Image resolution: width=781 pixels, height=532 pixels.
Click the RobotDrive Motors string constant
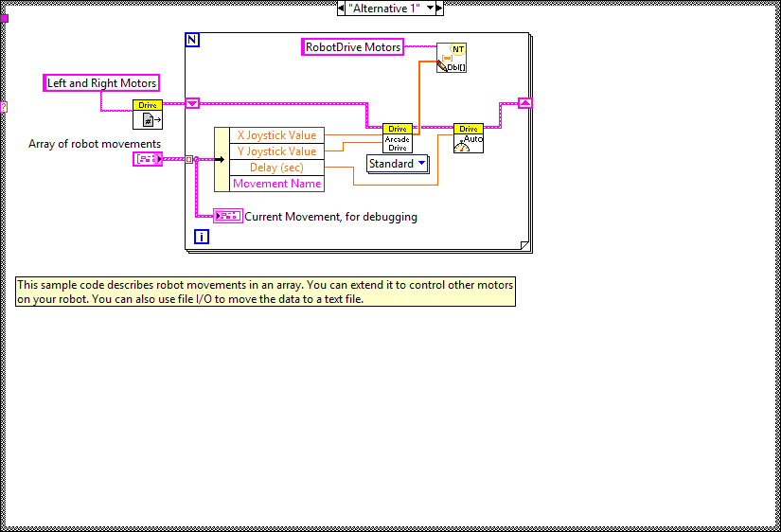[352, 47]
